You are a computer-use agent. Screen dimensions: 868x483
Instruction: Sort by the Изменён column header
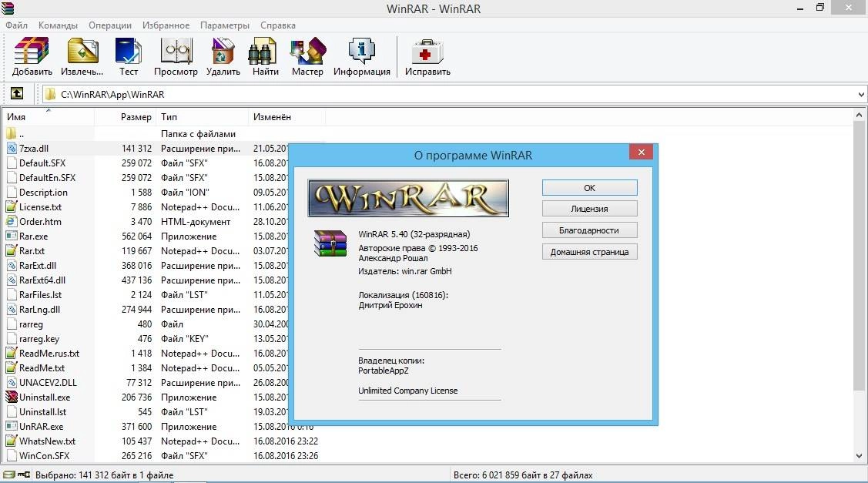tap(287, 117)
